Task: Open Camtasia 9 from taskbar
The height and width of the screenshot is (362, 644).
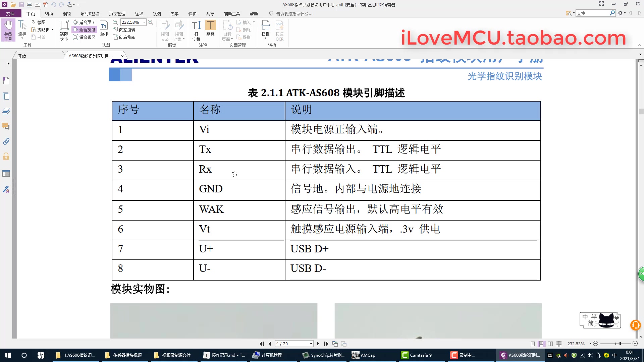Action: (x=421, y=355)
